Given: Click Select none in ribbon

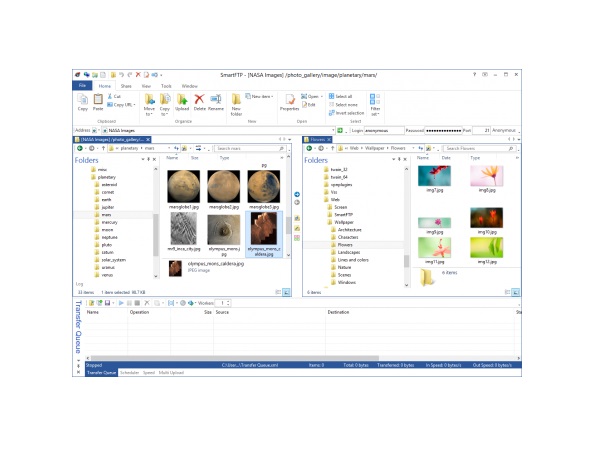Looking at the screenshot, I should tap(343, 105).
